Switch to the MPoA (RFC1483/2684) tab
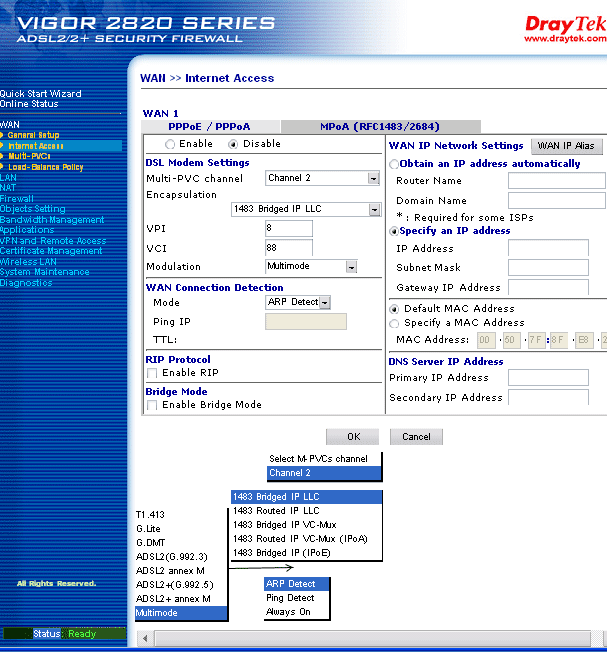 pyautogui.click(x=380, y=126)
